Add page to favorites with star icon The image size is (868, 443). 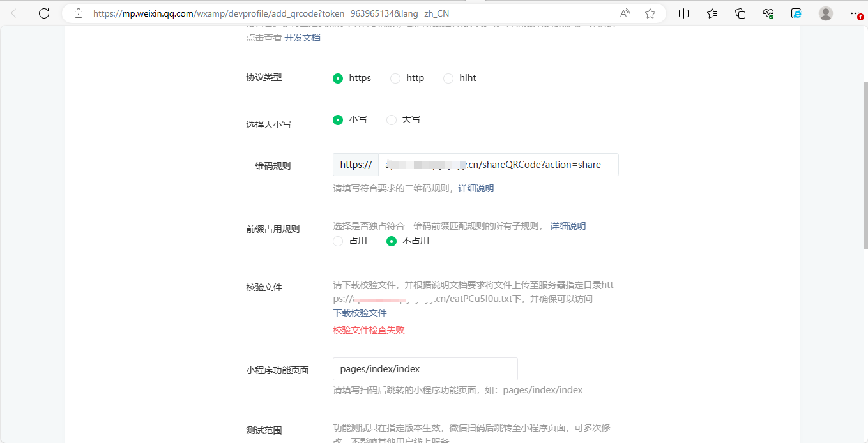(650, 13)
